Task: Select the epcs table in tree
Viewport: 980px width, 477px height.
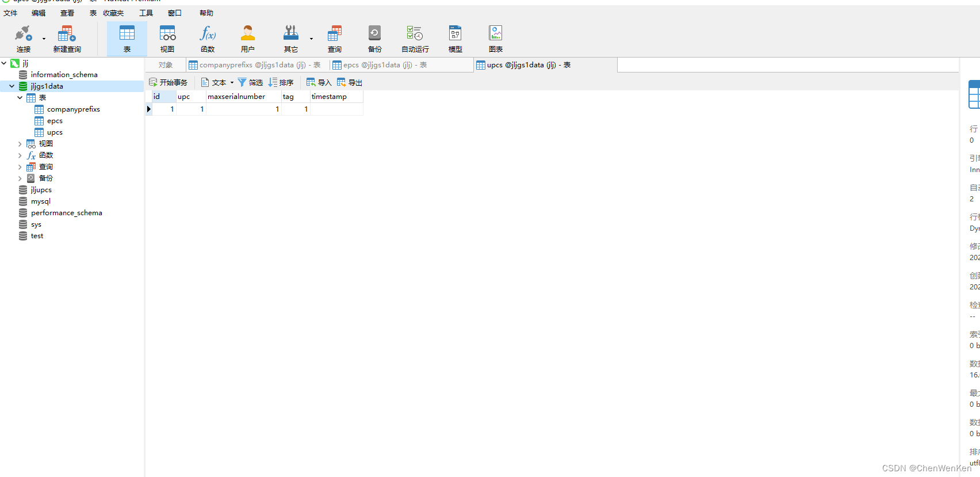Action: (55, 121)
